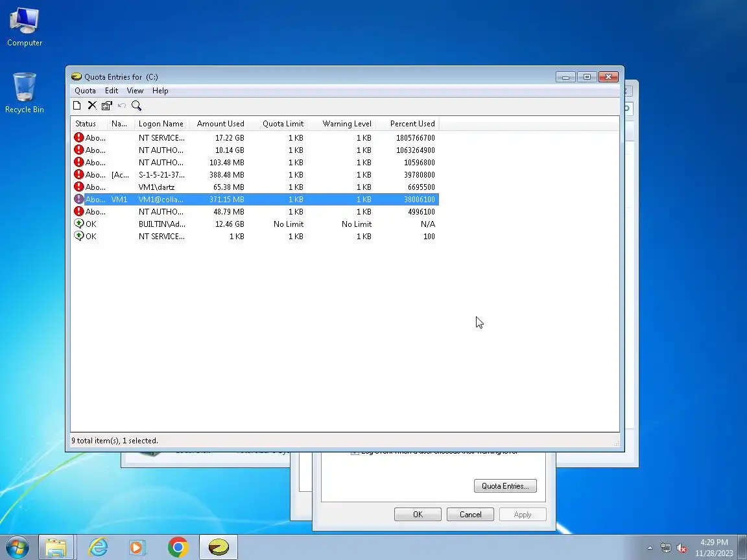Sort by the Warning Level column header
The height and width of the screenshot is (560, 747).
point(341,123)
